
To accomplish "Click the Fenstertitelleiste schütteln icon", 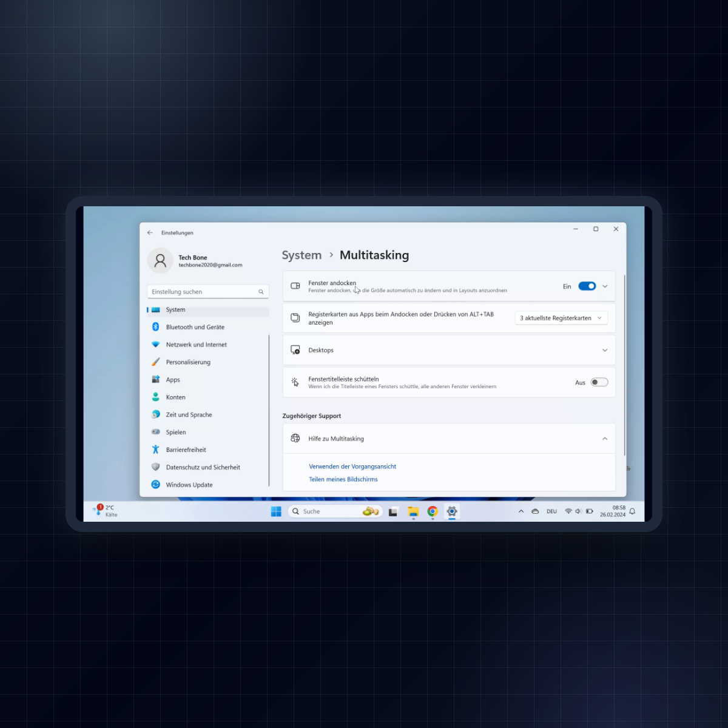I will [295, 382].
